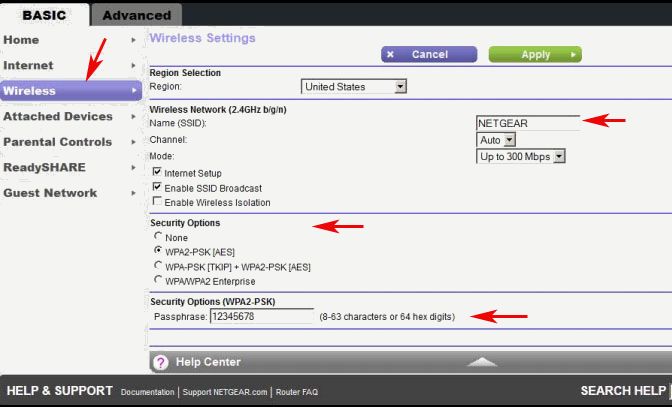Click the Help Center bar
672x407 pixels.
click(x=411, y=362)
